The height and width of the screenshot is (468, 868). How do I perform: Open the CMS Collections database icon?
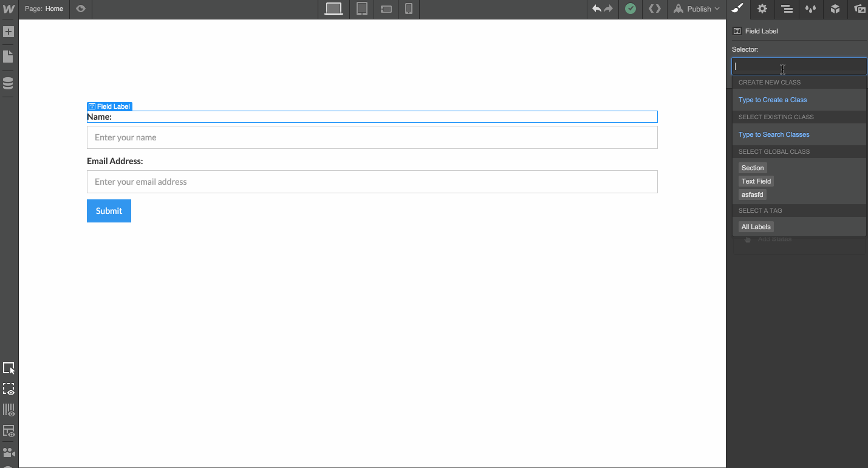point(9,83)
